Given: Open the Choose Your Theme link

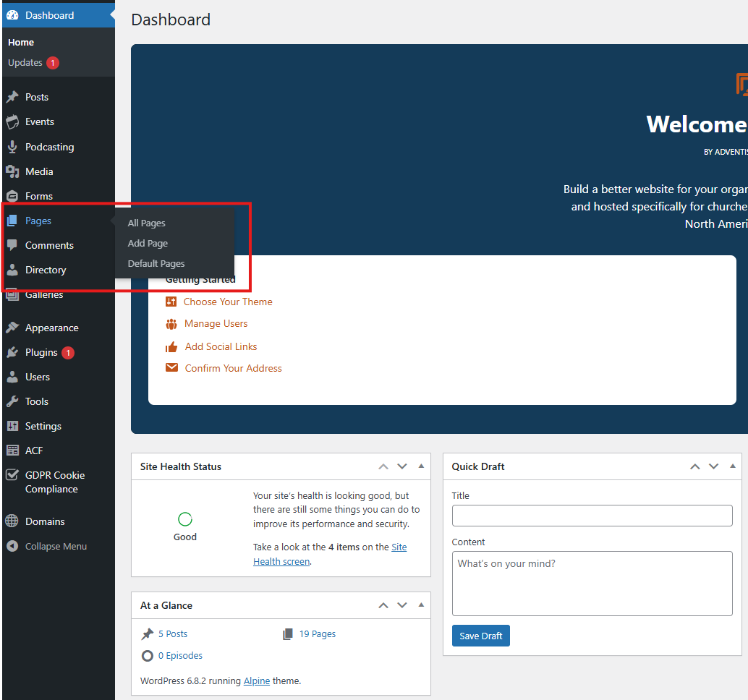Looking at the screenshot, I should (228, 302).
